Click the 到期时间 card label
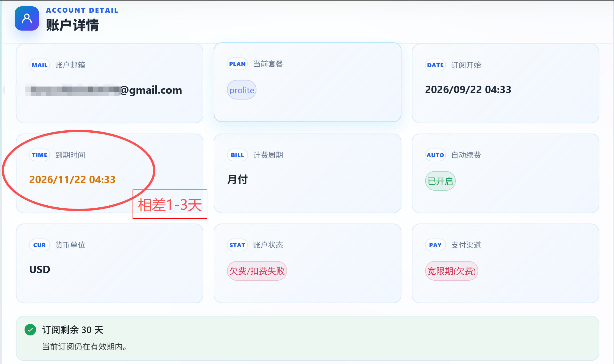 70,155
